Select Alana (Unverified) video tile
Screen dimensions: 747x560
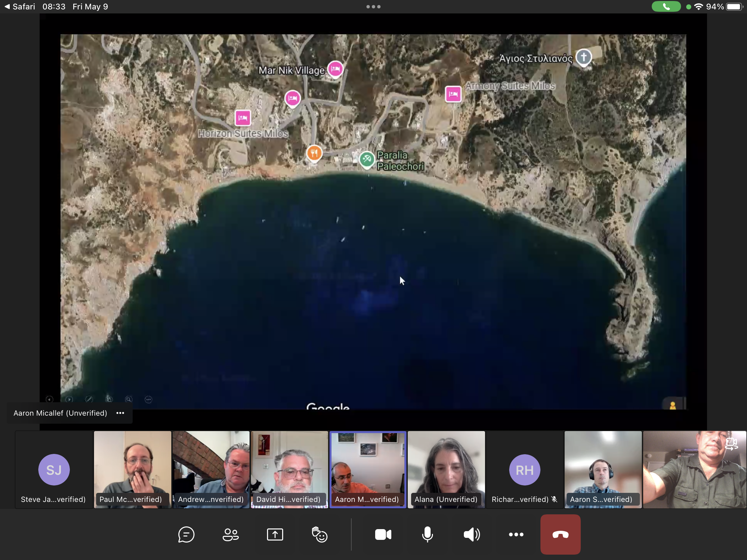point(446,470)
